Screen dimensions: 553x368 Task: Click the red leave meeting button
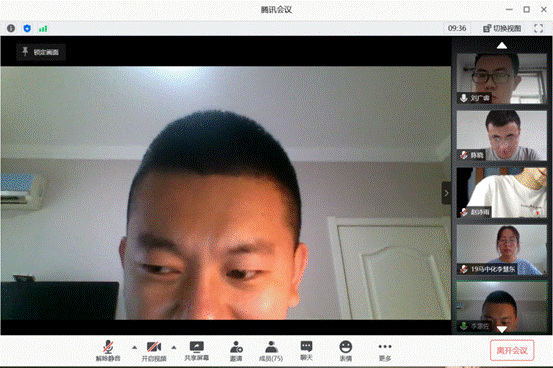click(x=512, y=350)
